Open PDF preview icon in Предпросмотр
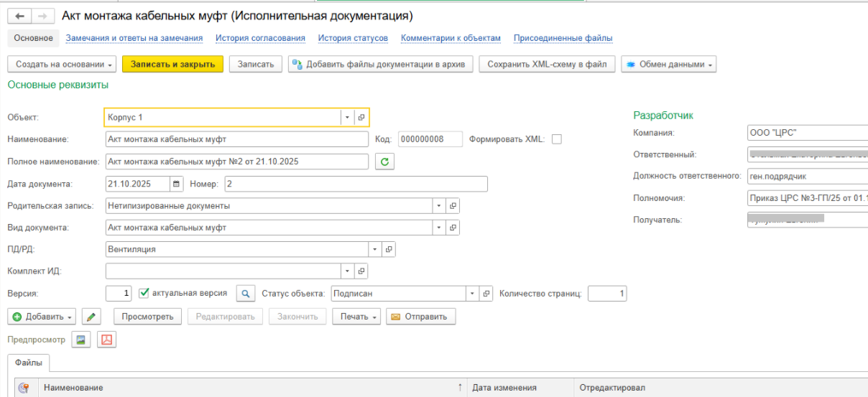 click(x=107, y=340)
